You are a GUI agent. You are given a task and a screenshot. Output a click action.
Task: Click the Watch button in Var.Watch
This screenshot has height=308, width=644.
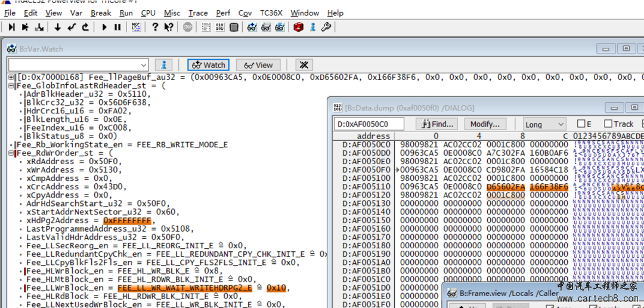click(x=209, y=65)
